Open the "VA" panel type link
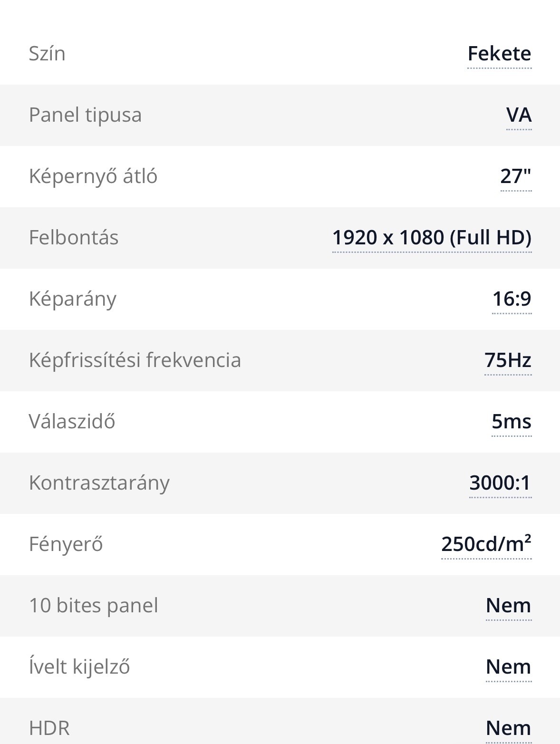 point(519,115)
